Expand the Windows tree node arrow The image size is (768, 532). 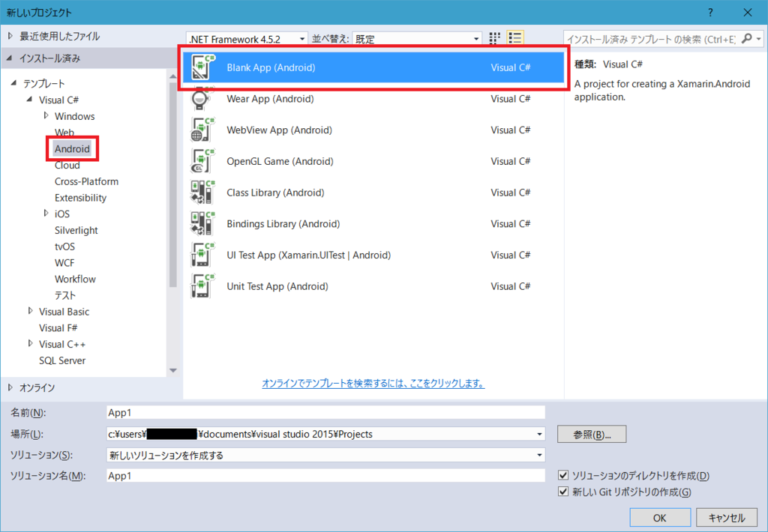tap(46, 115)
